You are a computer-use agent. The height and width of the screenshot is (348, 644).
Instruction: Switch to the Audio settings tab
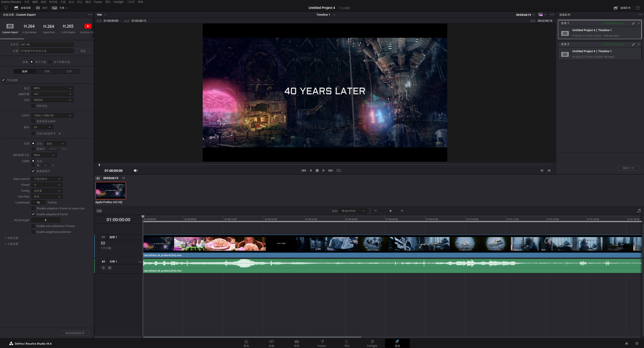click(x=47, y=72)
